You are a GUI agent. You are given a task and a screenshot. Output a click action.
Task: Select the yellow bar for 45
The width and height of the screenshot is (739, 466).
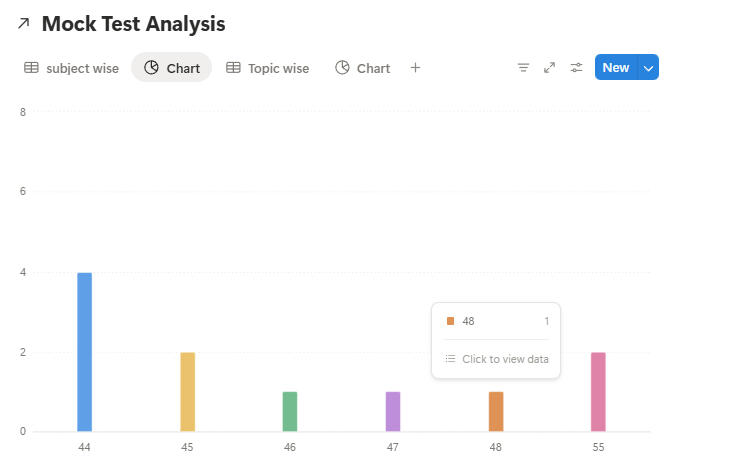188,392
